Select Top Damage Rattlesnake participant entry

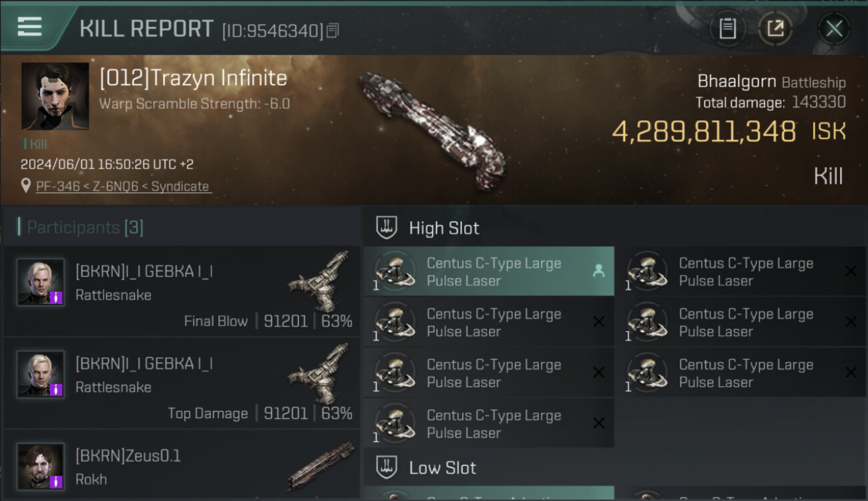coord(181,384)
